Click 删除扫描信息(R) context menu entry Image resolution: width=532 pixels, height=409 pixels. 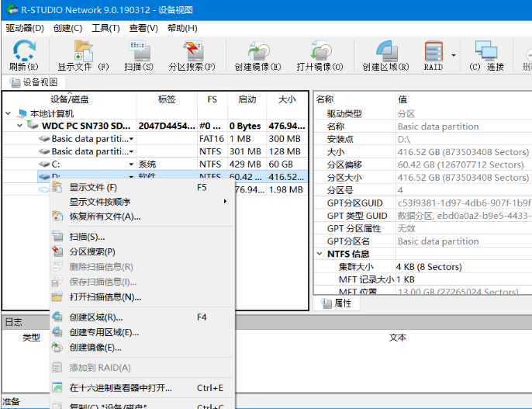(x=143, y=267)
